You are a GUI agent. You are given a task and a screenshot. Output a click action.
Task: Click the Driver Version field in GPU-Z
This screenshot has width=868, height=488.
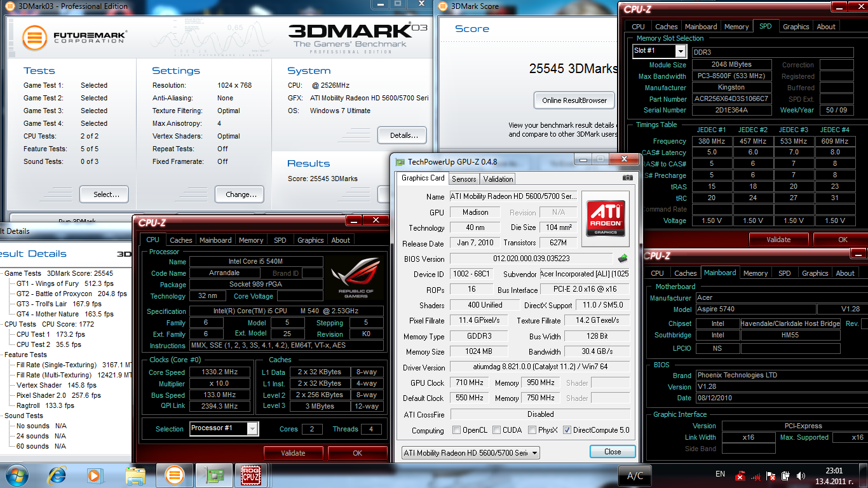tap(540, 367)
